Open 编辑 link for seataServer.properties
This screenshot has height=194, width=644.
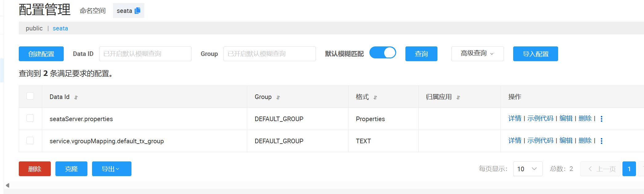click(x=566, y=118)
